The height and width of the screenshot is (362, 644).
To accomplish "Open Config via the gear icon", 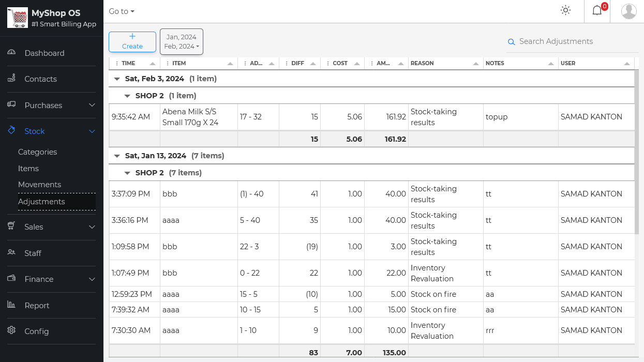I will 11,331.
